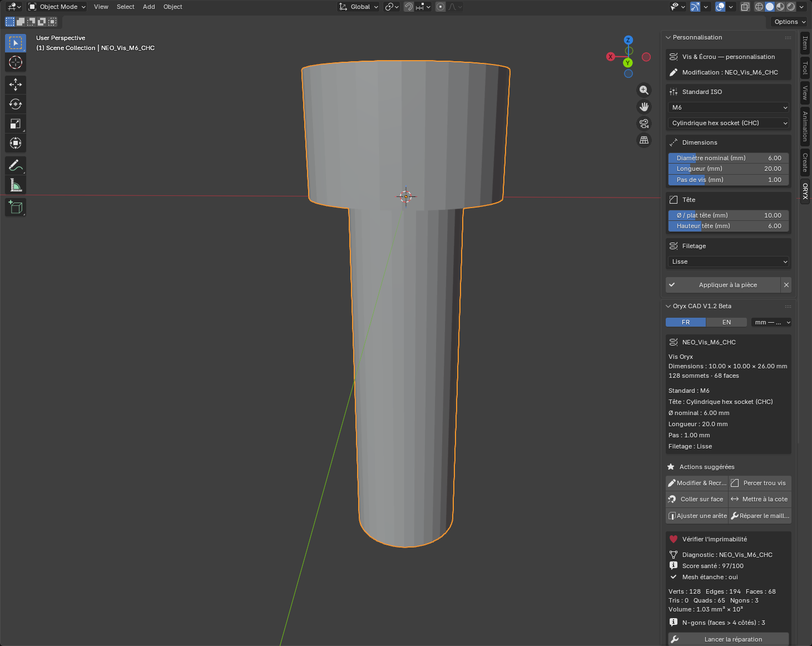This screenshot has height=646, width=812.
Task: Activate the Rotate tool
Action: tap(16, 104)
